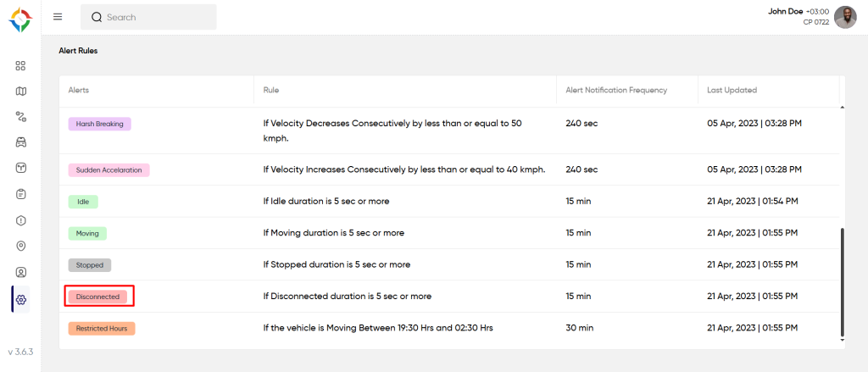Select the Harsh Breaking alert tag
Screen dimensions: 868x372
[x=100, y=124]
